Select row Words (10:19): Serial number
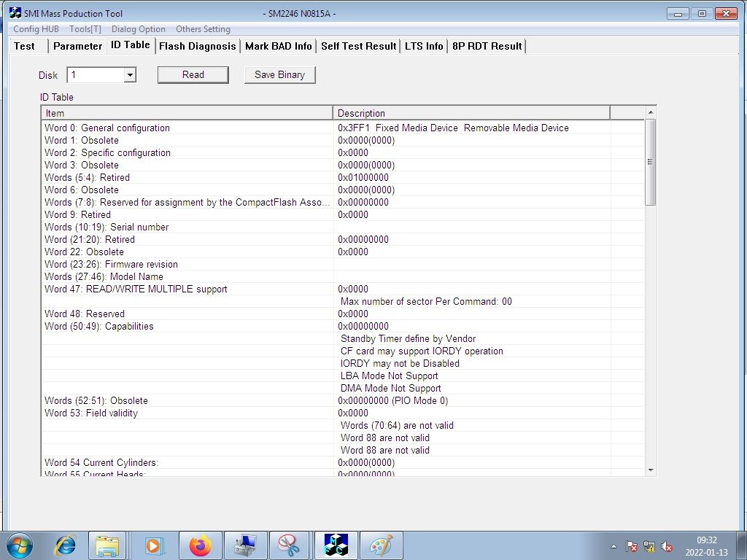Screen dimensions: 747x560 [343, 227]
